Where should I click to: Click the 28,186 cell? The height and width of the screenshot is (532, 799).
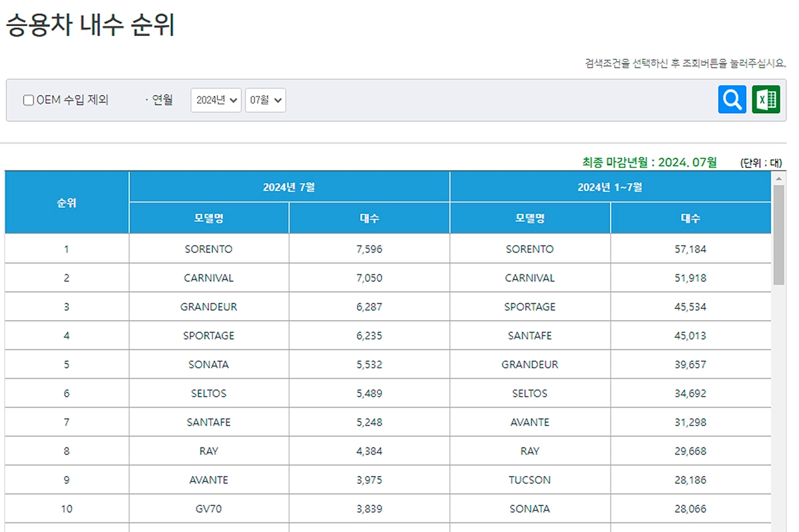coord(690,479)
